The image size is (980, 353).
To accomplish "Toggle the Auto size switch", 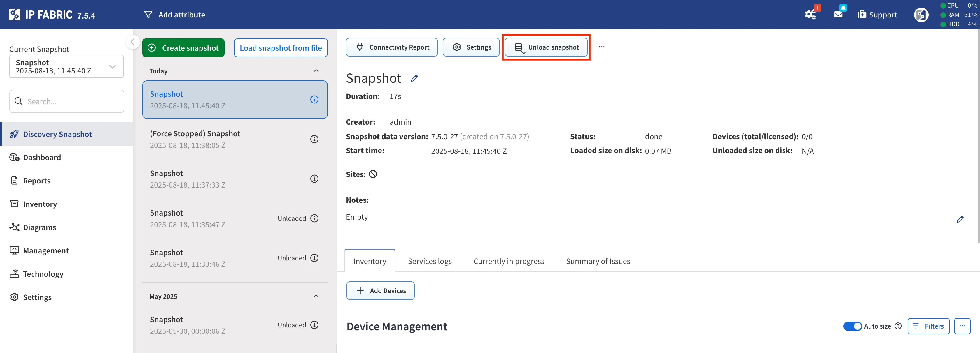I will 852,326.
